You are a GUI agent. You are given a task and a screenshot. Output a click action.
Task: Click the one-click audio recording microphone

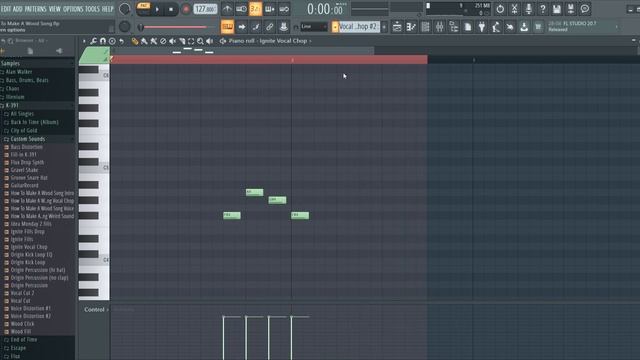point(529,9)
